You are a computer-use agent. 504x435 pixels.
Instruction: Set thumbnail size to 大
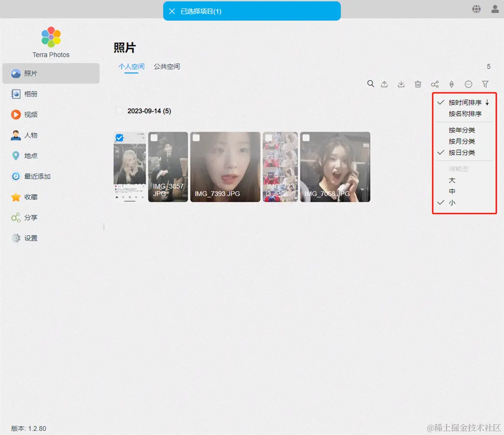click(452, 180)
